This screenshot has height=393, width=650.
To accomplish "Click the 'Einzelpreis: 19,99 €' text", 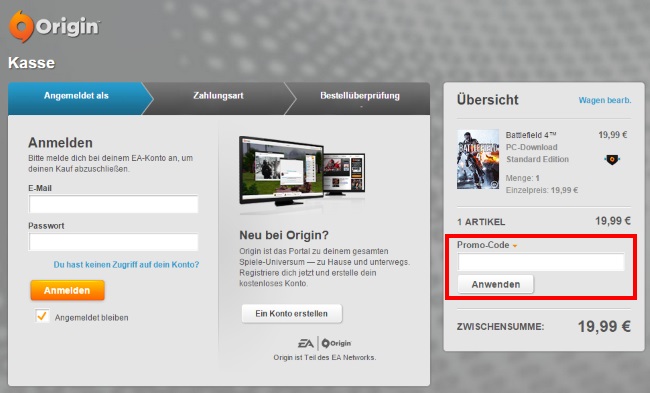I will 542,190.
